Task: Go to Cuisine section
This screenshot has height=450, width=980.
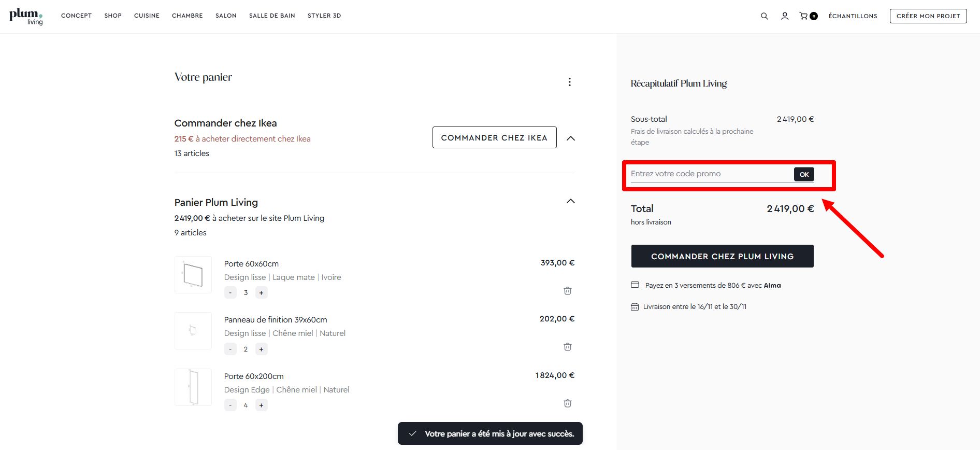Action: pos(147,16)
